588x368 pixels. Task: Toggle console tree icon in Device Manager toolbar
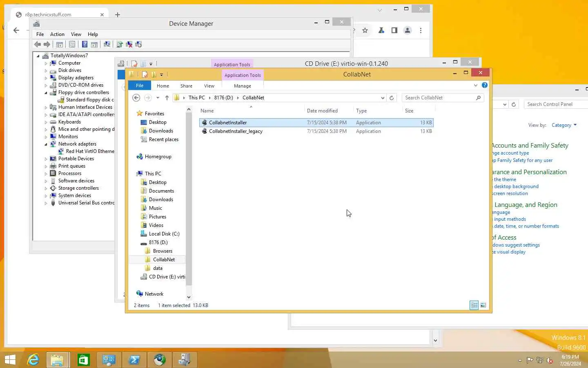(x=60, y=44)
